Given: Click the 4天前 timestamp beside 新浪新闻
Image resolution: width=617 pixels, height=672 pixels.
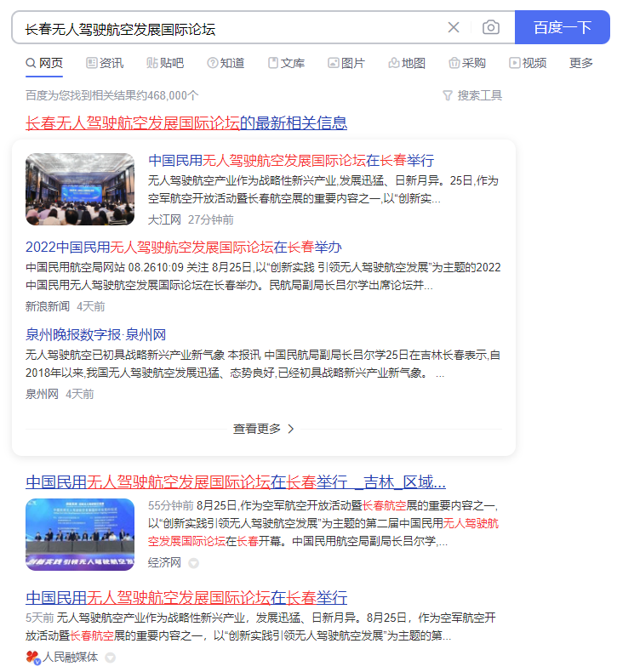Looking at the screenshot, I should coord(90,306).
